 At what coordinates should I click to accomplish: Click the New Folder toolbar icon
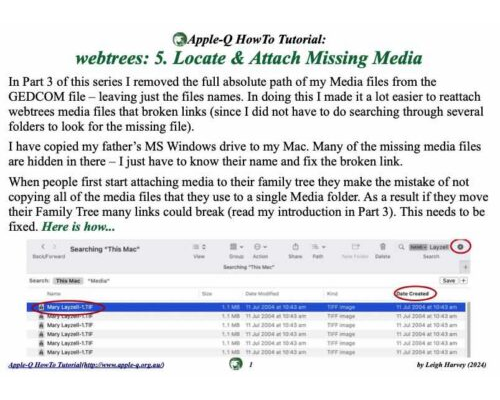click(x=355, y=247)
